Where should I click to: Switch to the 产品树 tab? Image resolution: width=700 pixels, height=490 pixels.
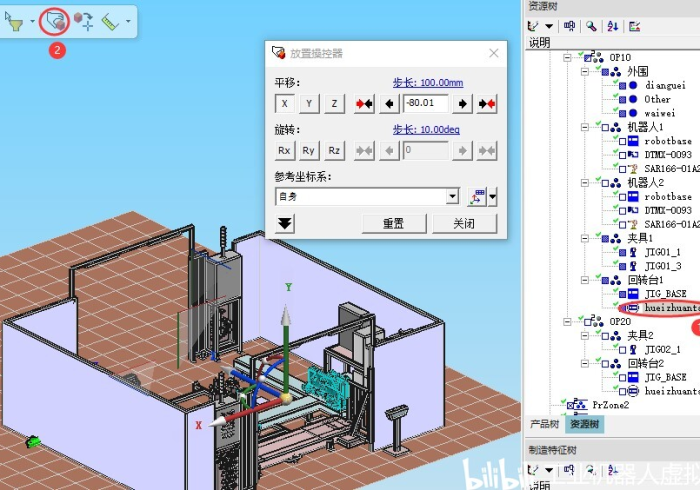click(542, 425)
